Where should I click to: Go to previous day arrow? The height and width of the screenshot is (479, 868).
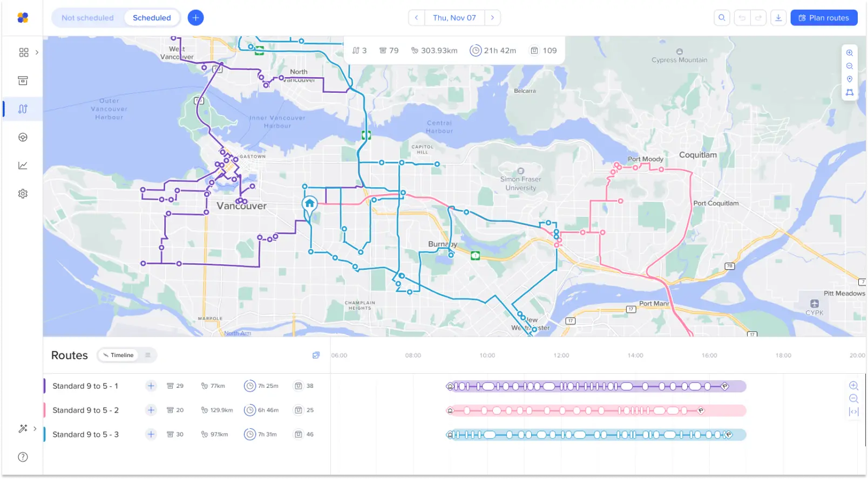[416, 18]
